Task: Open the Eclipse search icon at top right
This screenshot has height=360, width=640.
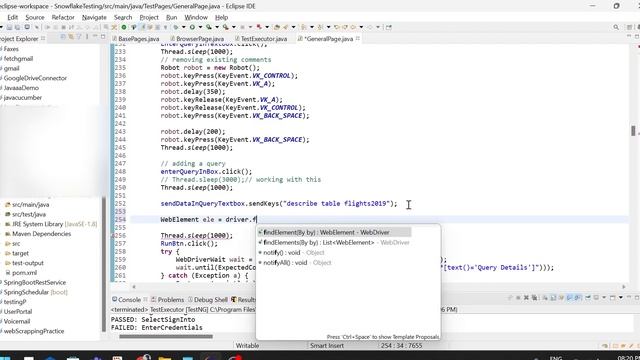Action: 616,27
